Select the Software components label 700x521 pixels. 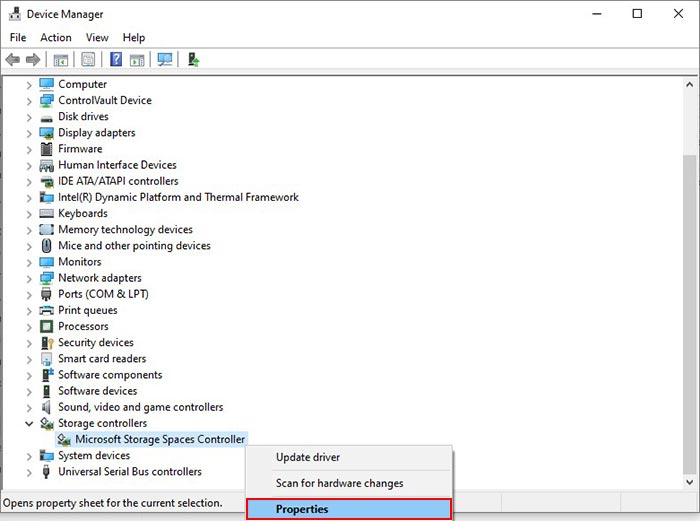[x=110, y=375]
